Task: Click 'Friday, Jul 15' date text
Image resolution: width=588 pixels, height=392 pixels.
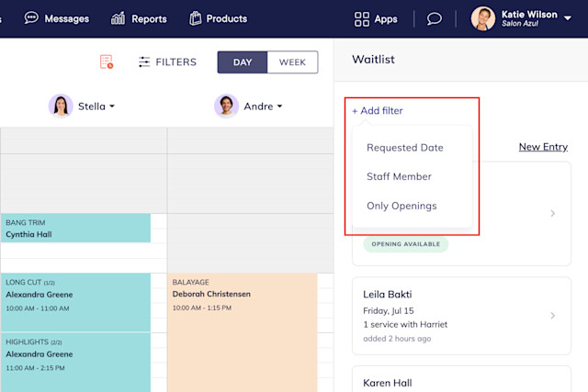Action: pyautogui.click(x=388, y=310)
